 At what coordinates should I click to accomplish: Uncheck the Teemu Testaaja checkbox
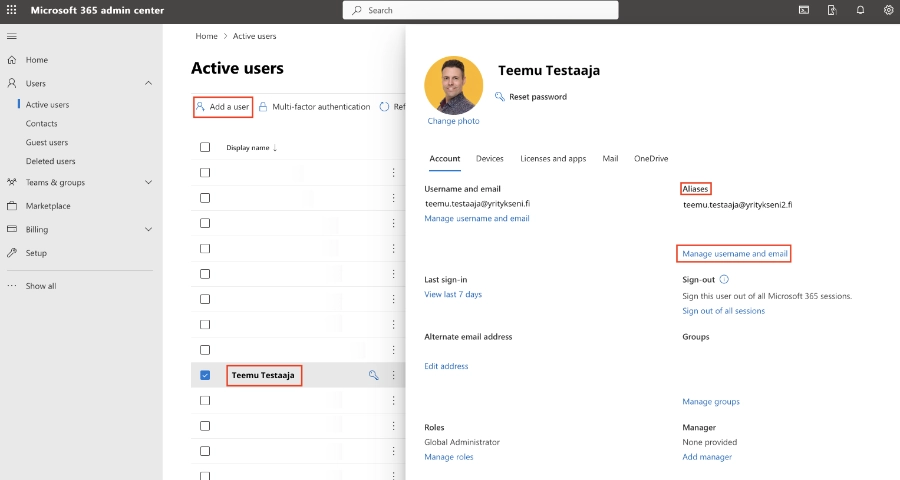(205, 375)
